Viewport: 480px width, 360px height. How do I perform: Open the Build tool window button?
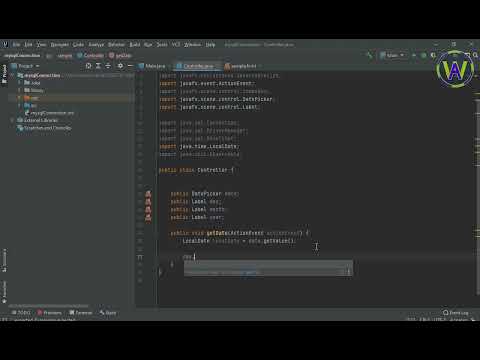tap(108, 313)
